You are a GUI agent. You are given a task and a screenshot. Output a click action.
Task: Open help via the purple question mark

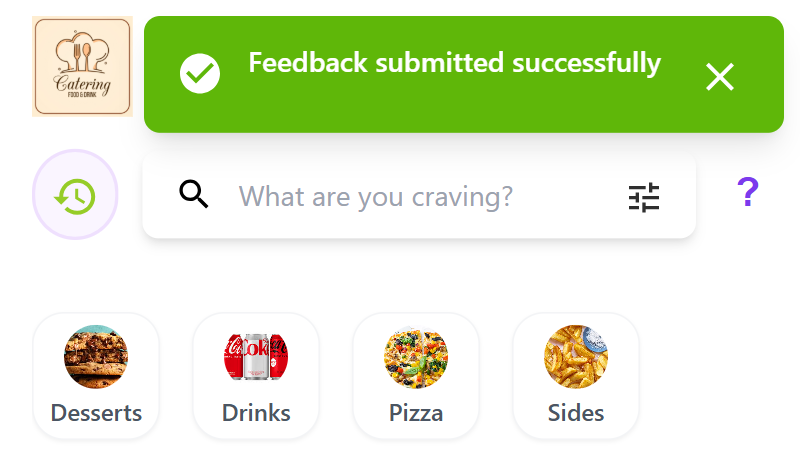pos(747,193)
